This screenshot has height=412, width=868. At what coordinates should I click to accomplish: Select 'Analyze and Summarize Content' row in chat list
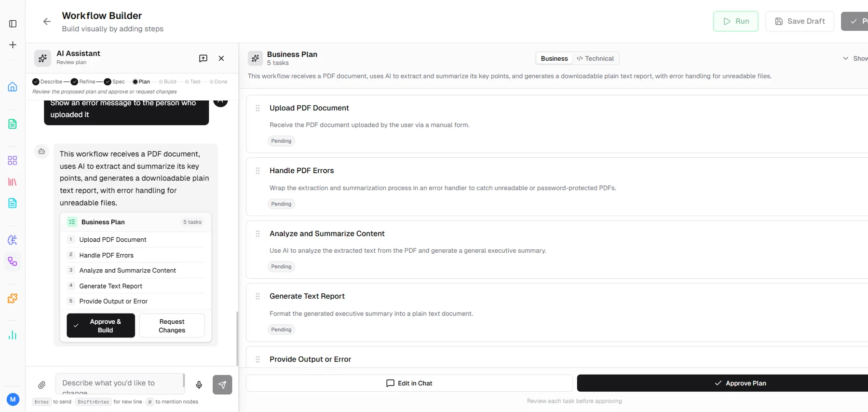pos(136,271)
